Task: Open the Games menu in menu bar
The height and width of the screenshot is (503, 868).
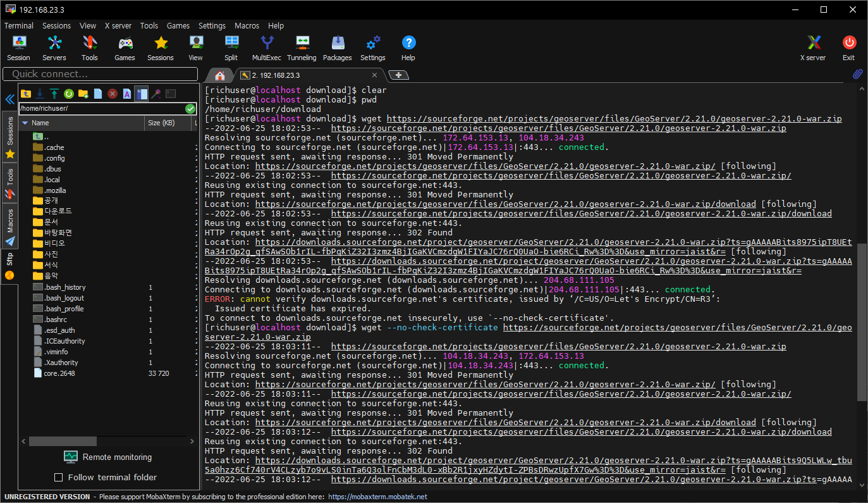Action: pos(178,26)
